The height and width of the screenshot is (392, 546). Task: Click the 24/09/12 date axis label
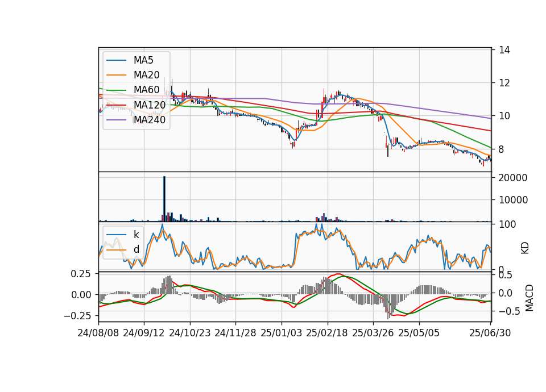[144, 333]
